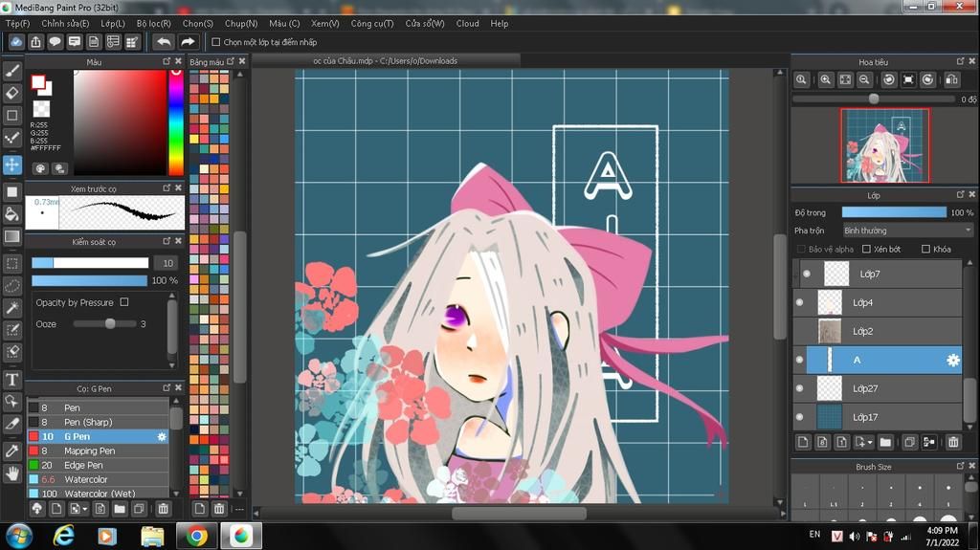980x550 pixels.
Task: Zoom out on navigator panel
Action: pyautogui.click(x=864, y=80)
